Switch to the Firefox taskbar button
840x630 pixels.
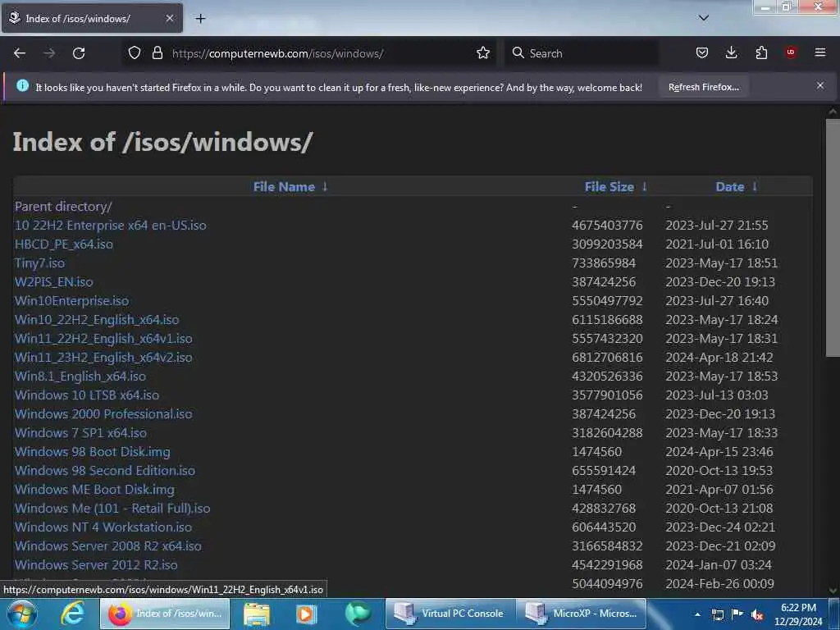pos(165,614)
